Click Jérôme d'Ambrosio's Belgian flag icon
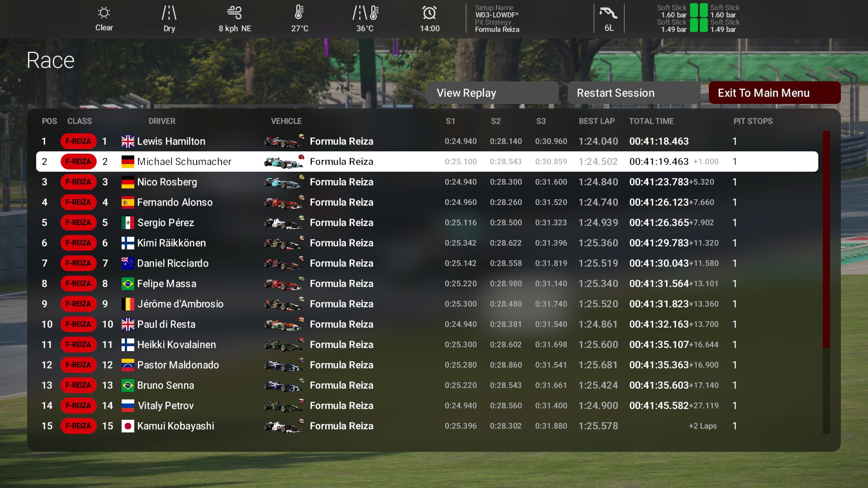868x488 pixels. [128, 304]
